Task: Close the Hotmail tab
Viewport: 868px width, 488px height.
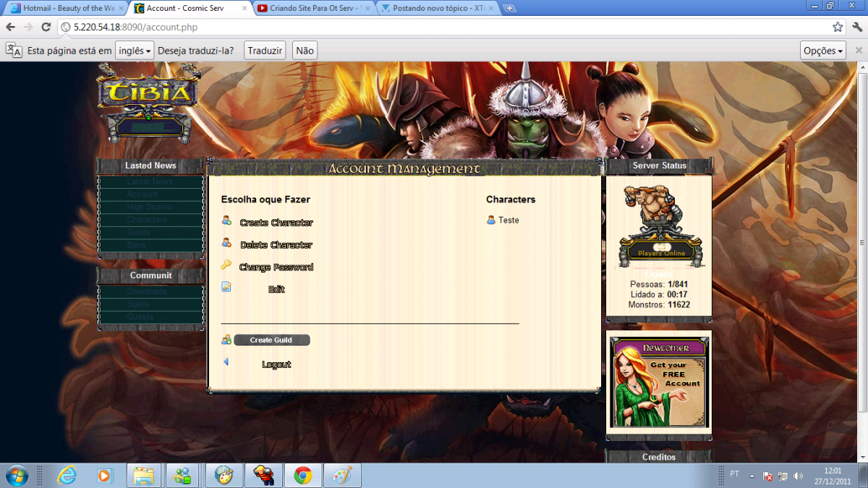Action: click(121, 9)
